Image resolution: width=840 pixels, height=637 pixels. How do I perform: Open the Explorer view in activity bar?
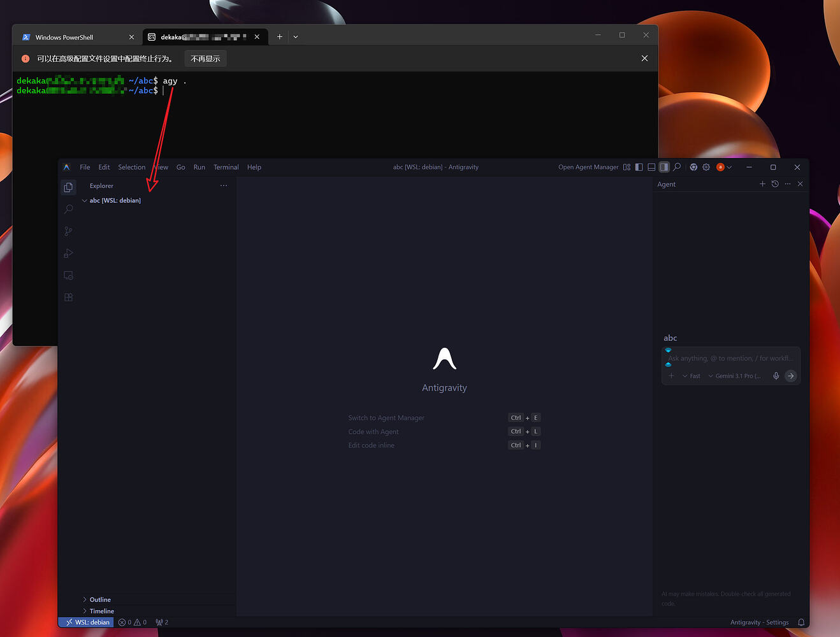point(69,187)
